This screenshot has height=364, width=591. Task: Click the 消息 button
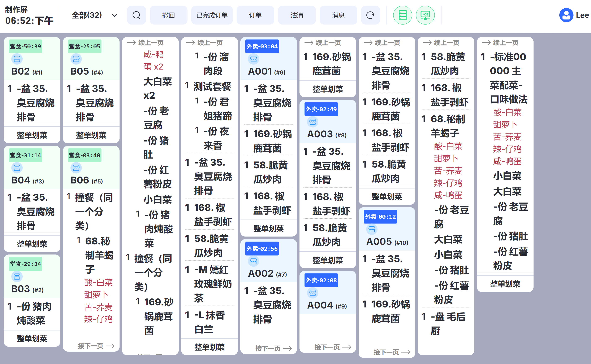point(338,15)
